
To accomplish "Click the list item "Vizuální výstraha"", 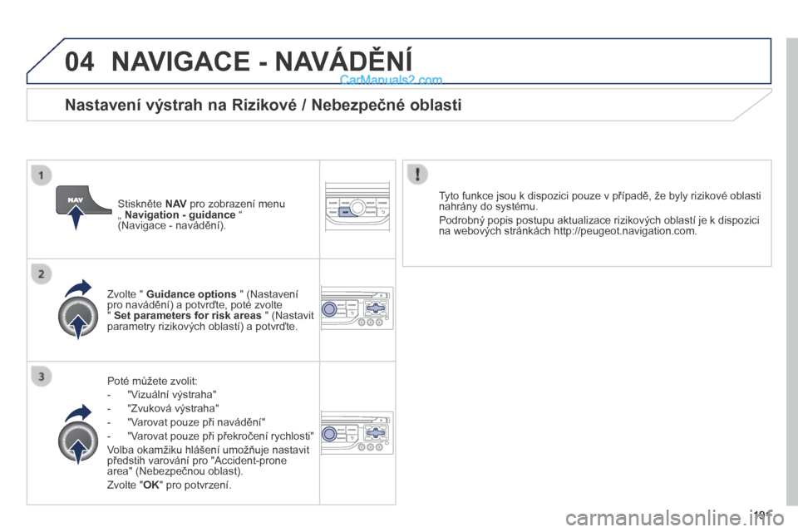I will point(172,395).
